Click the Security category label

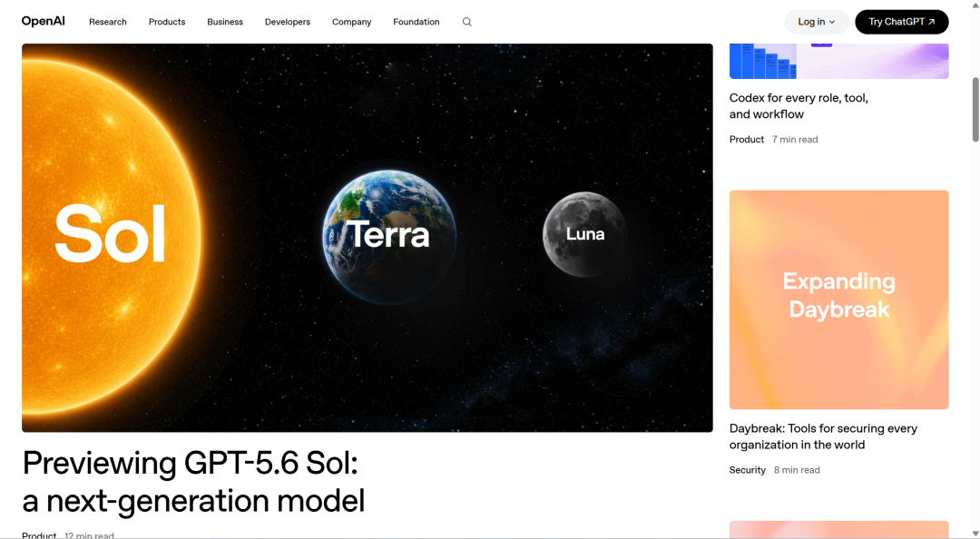pos(748,470)
